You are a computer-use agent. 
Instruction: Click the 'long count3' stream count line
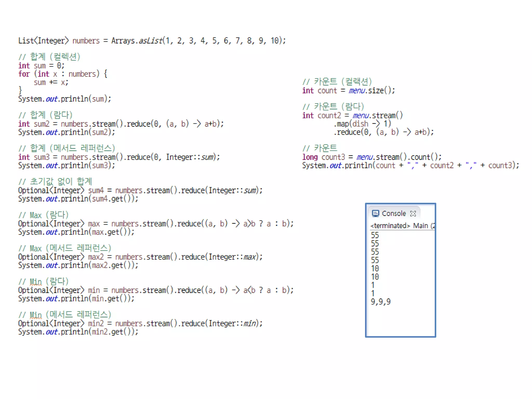(372, 157)
